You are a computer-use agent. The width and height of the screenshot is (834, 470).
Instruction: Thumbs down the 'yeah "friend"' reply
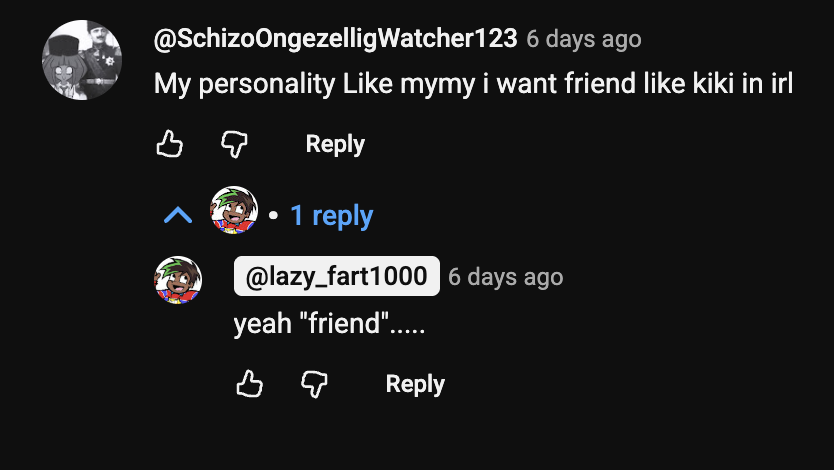click(x=314, y=384)
